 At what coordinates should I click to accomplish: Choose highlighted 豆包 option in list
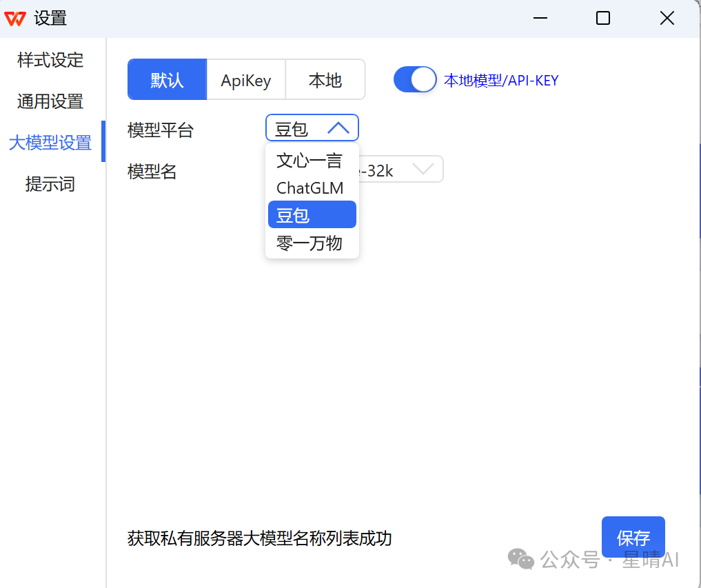(312, 214)
